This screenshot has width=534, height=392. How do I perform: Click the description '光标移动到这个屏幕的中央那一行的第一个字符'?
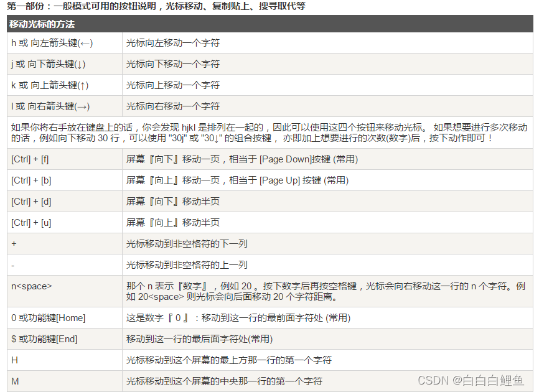click(x=224, y=381)
